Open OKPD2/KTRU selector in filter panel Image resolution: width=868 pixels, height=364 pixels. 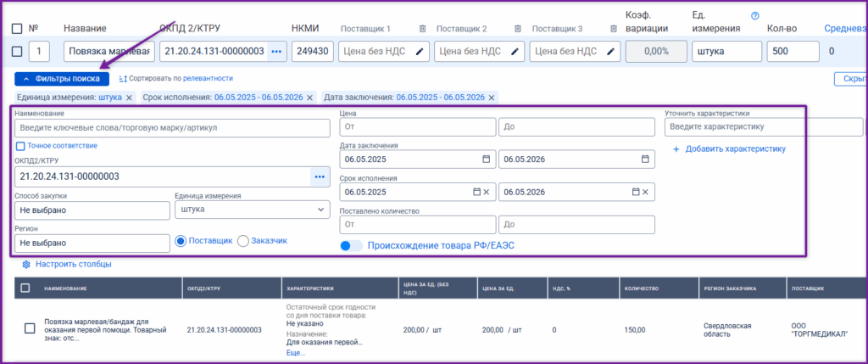pyautogui.click(x=320, y=176)
